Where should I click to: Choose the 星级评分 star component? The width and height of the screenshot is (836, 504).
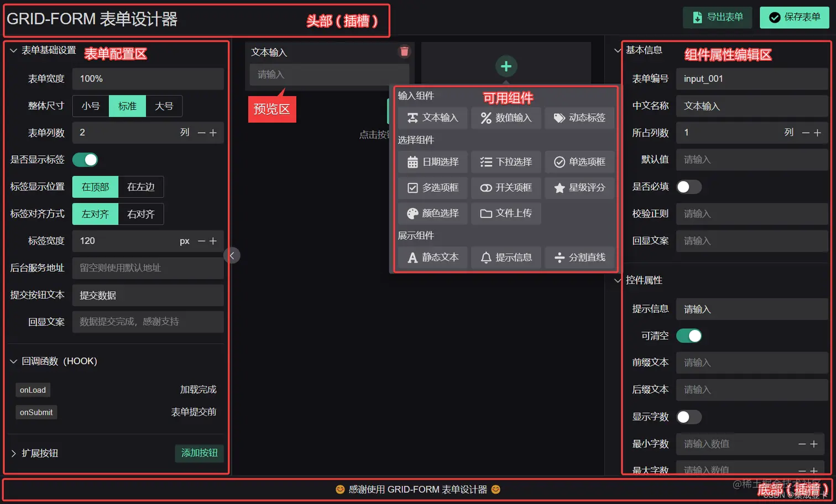pos(579,188)
